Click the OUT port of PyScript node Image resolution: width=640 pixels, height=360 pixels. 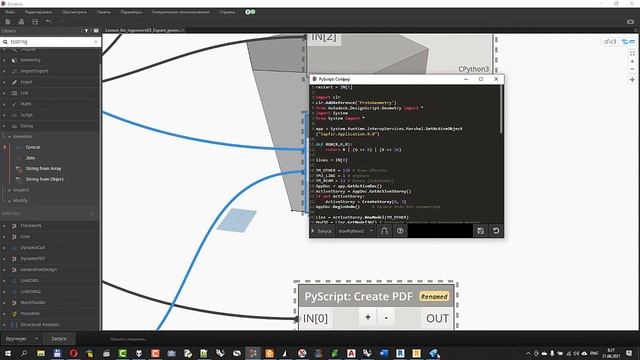(x=437, y=318)
